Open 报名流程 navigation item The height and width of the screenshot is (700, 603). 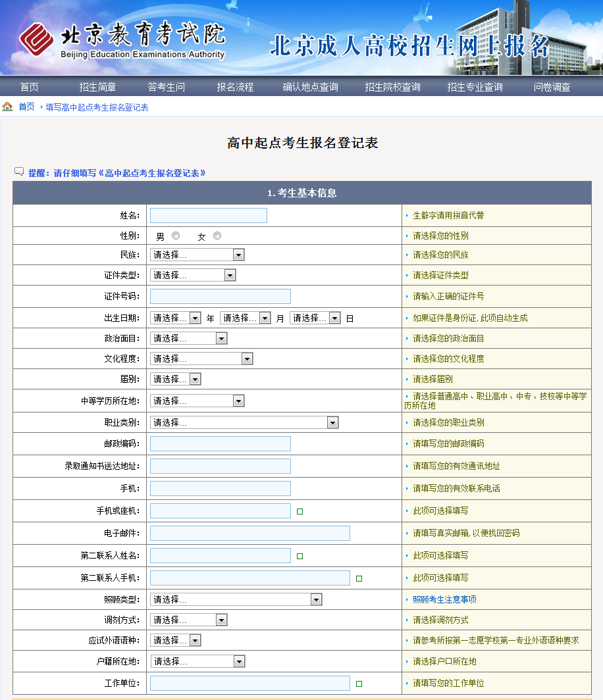[235, 87]
